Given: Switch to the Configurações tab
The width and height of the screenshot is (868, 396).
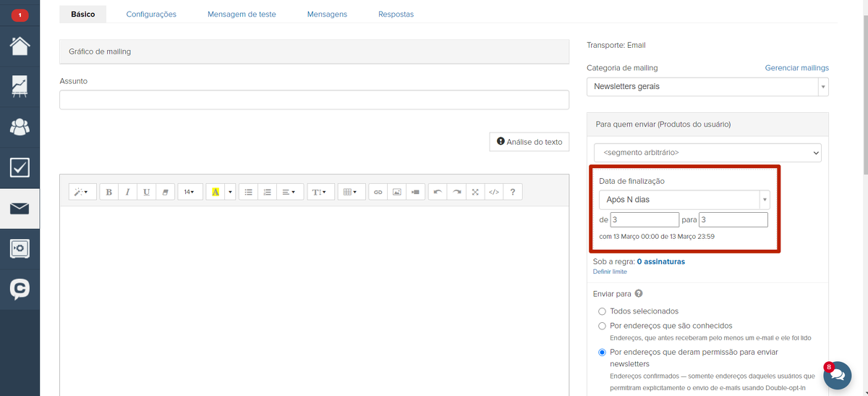Looking at the screenshot, I should point(151,14).
